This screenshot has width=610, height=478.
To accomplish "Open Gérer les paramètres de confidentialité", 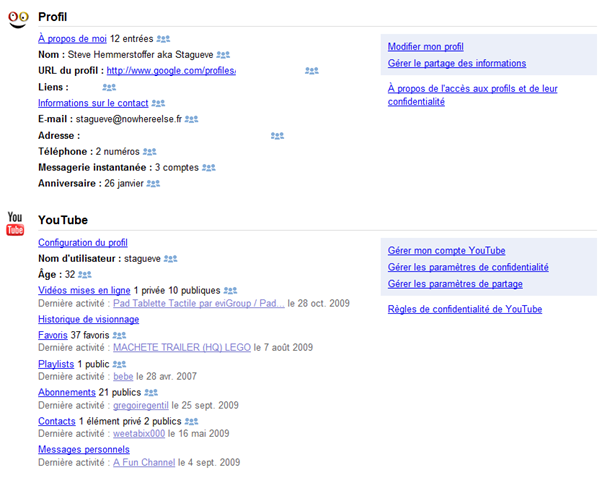I will 468,268.
